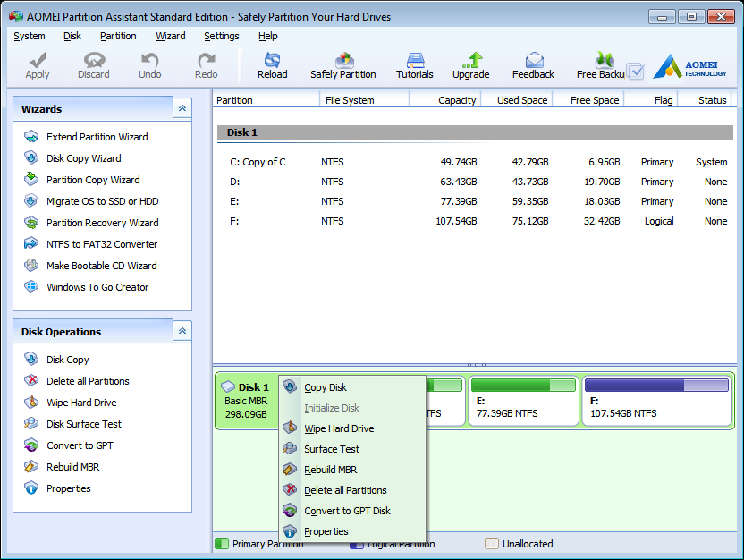
Task: Click sidebar Rebuild MBR icon
Action: tap(31, 467)
